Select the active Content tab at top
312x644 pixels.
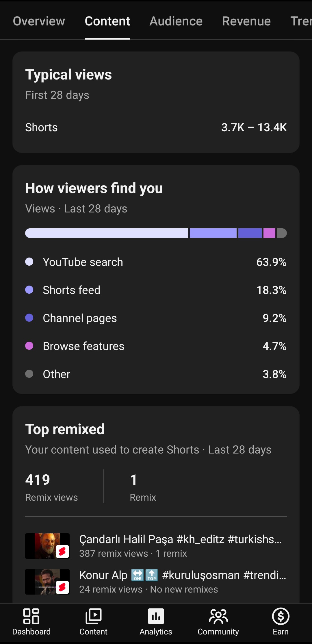pos(107,21)
